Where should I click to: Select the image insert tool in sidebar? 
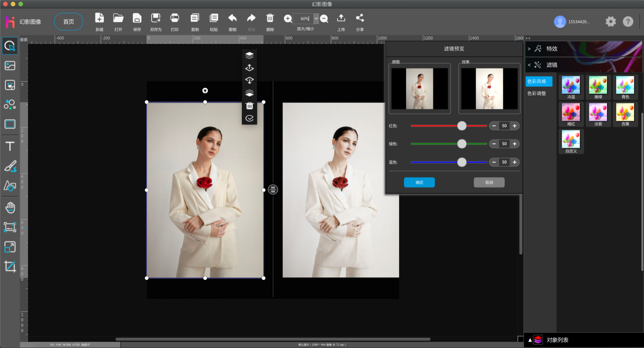pos(10,65)
